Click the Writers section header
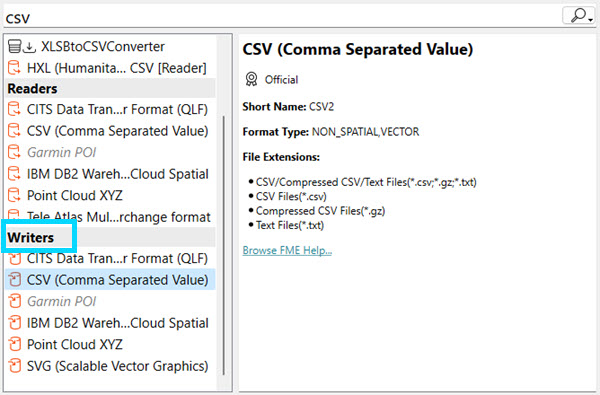The height and width of the screenshot is (395, 600). coord(111,237)
